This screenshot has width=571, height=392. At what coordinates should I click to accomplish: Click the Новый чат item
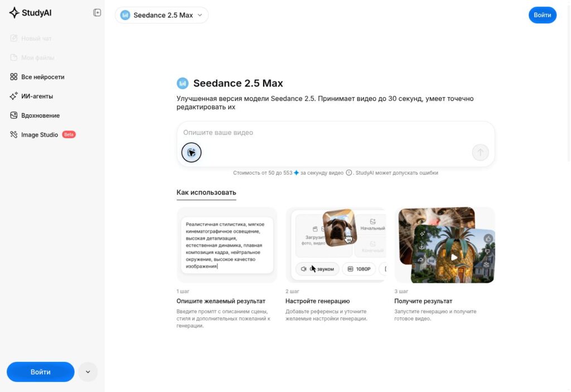[31, 38]
